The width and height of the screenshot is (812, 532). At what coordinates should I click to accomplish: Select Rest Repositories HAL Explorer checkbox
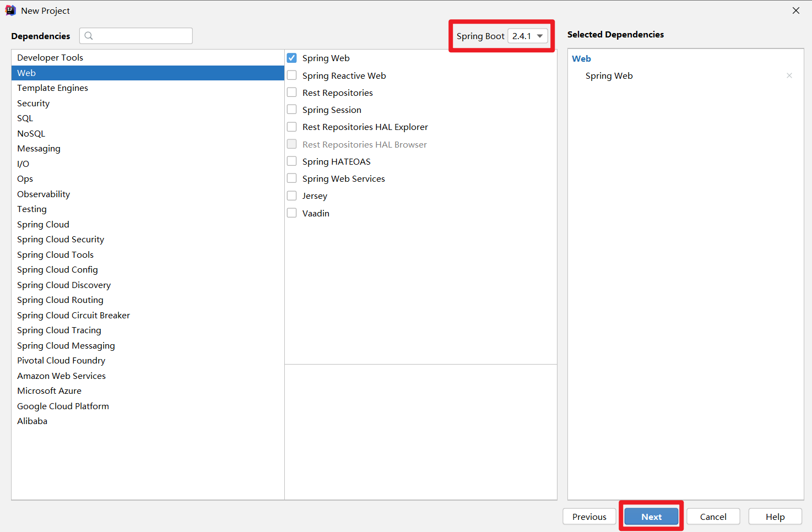292,127
